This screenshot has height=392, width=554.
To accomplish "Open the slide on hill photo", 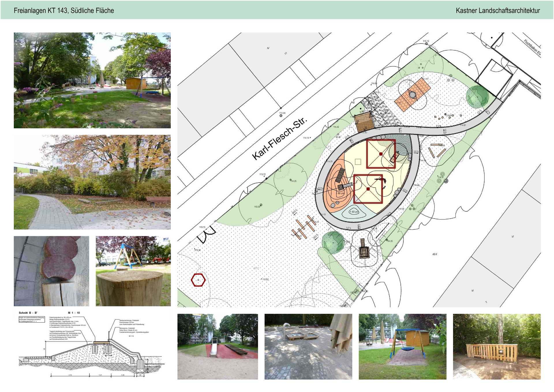I will click(x=218, y=346).
